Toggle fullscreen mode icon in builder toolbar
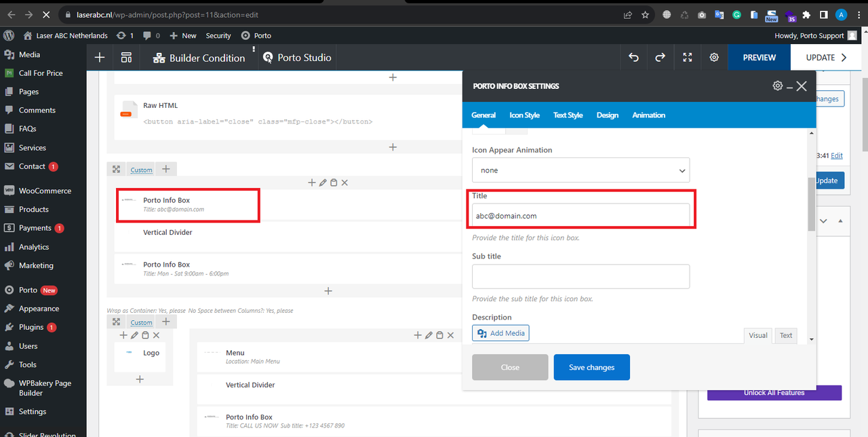The width and height of the screenshot is (868, 437). click(687, 58)
